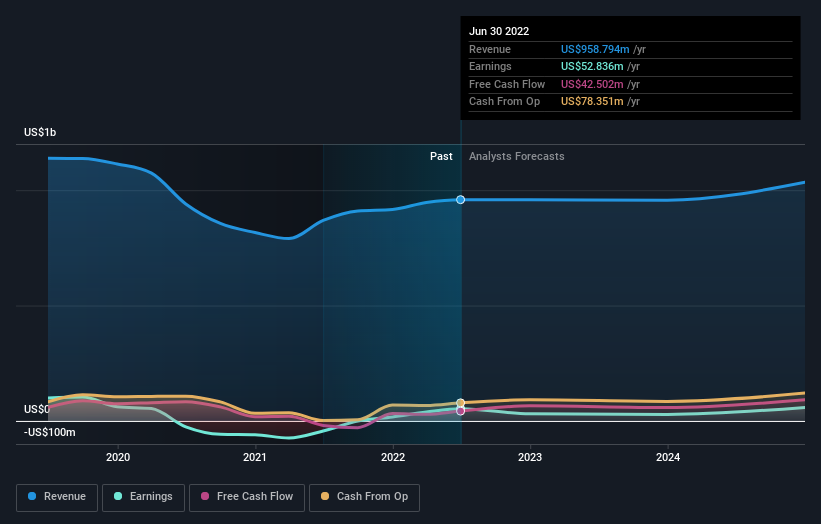Click the 2020 x-axis label

coord(118,457)
